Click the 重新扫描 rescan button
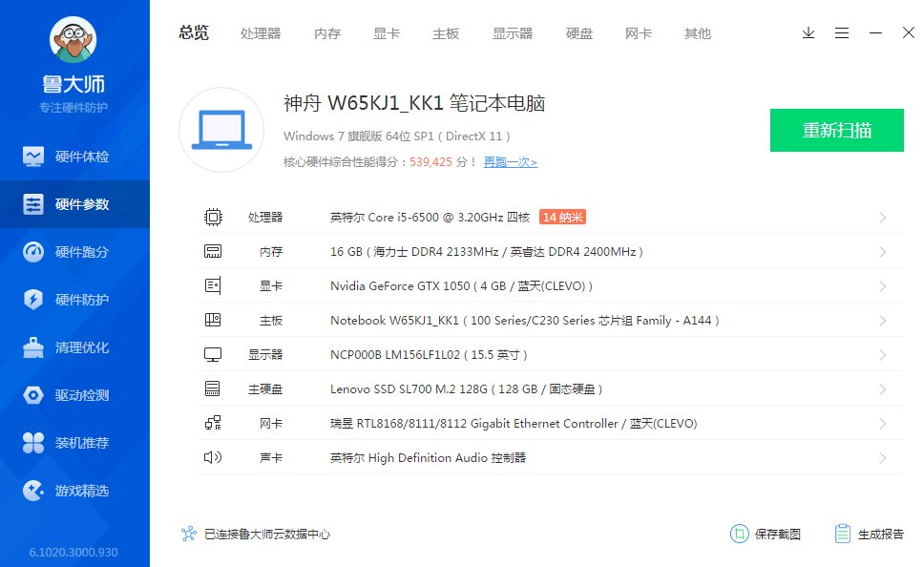This screenshot has height=567, width=924. (837, 130)
